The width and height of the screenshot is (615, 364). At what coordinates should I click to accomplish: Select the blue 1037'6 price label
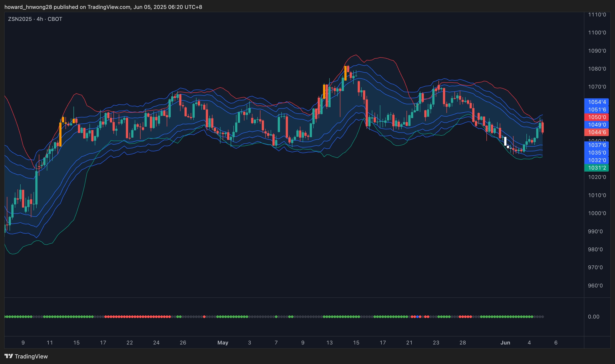click(x=597, y=145)
